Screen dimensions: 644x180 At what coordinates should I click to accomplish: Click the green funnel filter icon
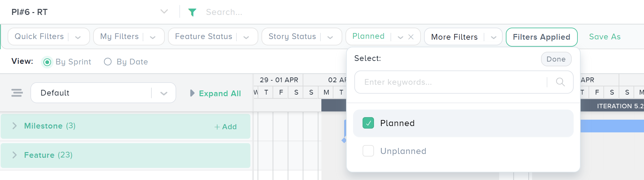tap(192, 12)
